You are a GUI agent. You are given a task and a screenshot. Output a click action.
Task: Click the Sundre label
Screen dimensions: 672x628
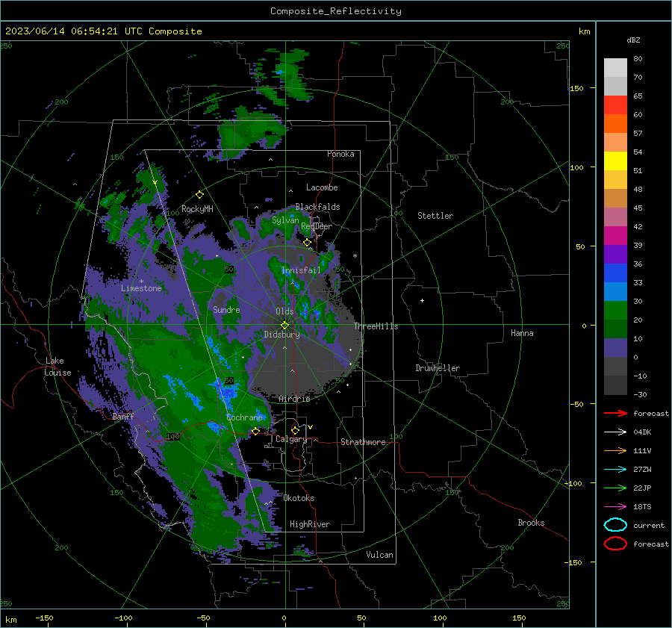point(226,309)
